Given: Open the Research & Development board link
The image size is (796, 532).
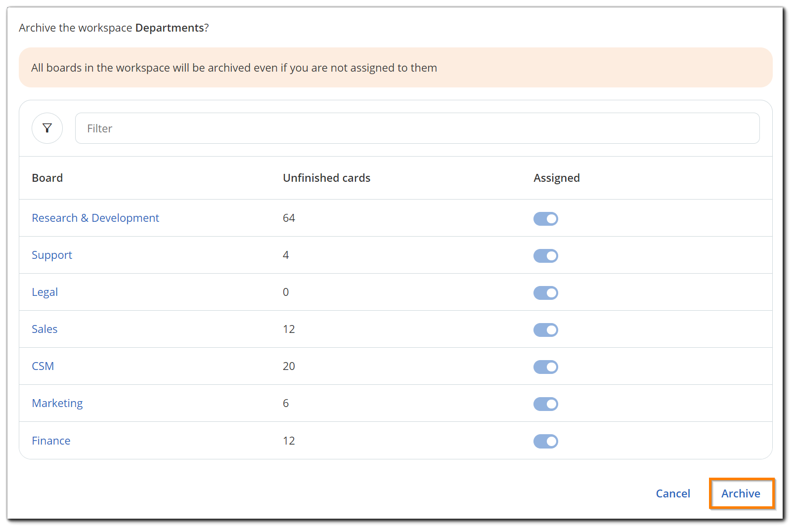Looking at the screenshot, I should pos(95,218).
